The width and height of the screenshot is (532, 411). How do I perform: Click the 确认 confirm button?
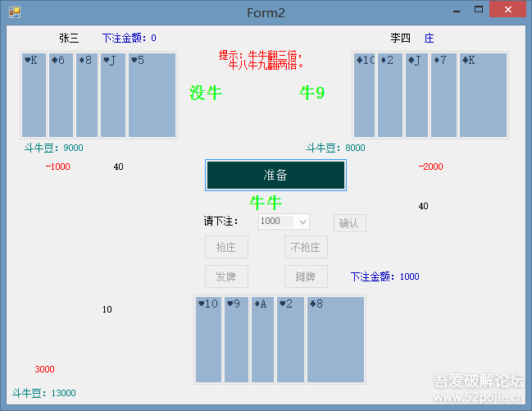(x=349, y=223)
